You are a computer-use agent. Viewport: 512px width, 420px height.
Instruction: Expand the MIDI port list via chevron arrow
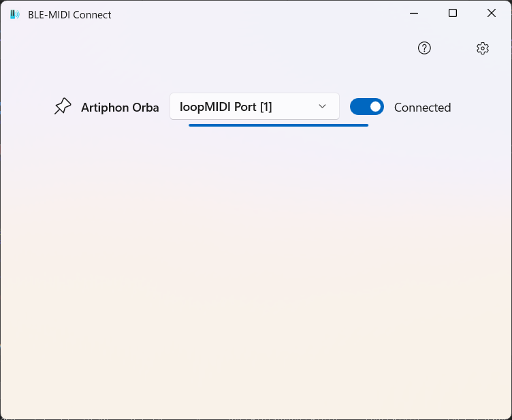(x=322, y=106)
